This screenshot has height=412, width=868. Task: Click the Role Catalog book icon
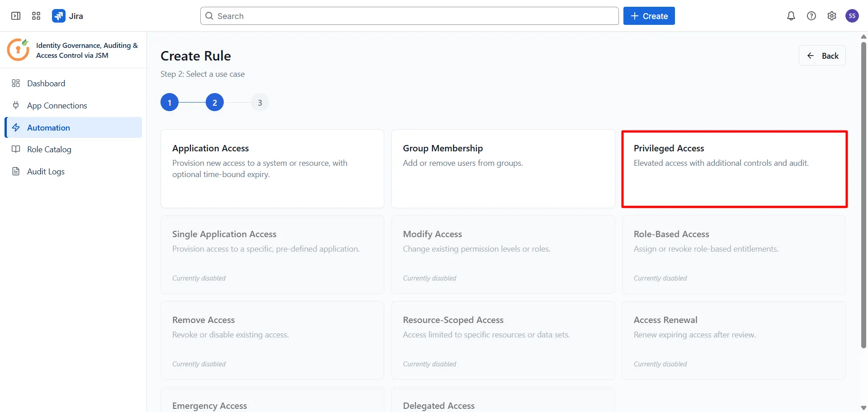(x=16, y=149)
